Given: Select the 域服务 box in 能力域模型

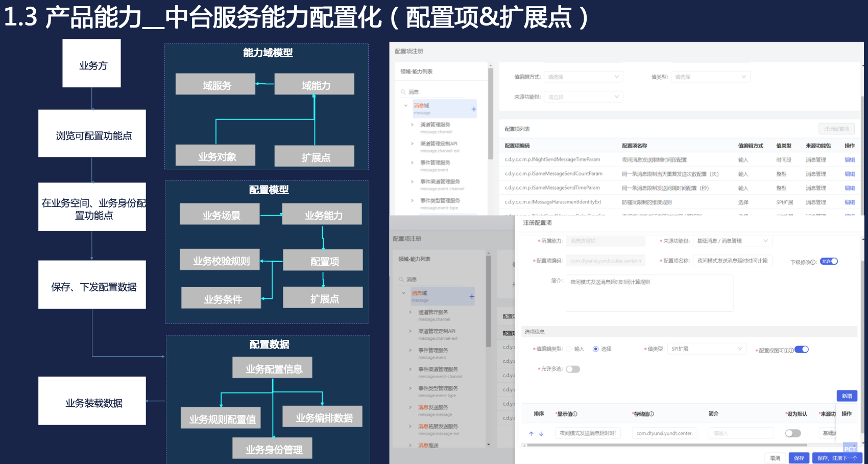Looking at the screenshot, I should pyautogui.click(x=215, y=84).
